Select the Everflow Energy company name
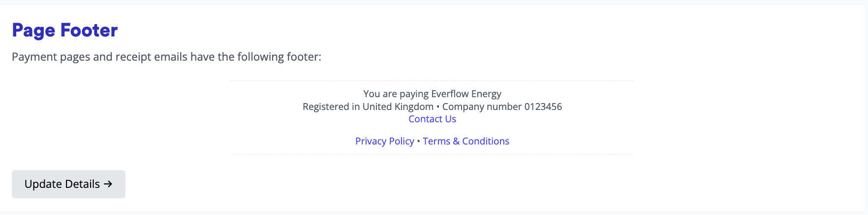868x215 pixels. point(466,94)
